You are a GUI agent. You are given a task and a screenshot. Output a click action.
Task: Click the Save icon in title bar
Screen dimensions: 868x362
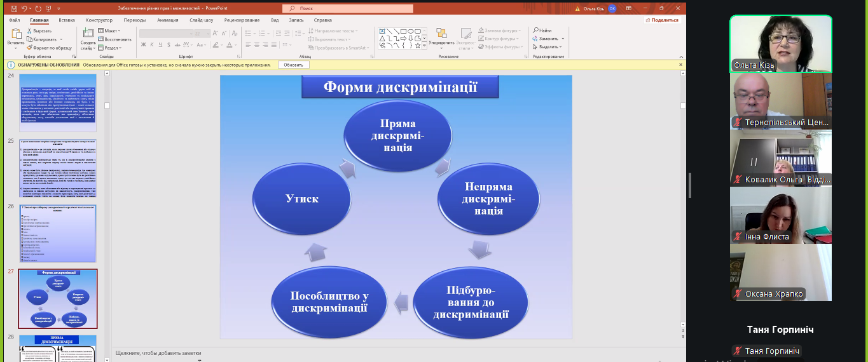pos(14,8)
